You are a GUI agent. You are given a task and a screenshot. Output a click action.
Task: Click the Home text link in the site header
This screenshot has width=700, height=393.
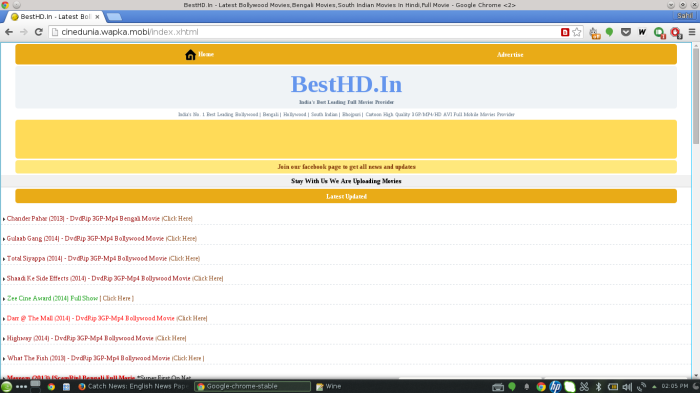click(x=206, y=54)
